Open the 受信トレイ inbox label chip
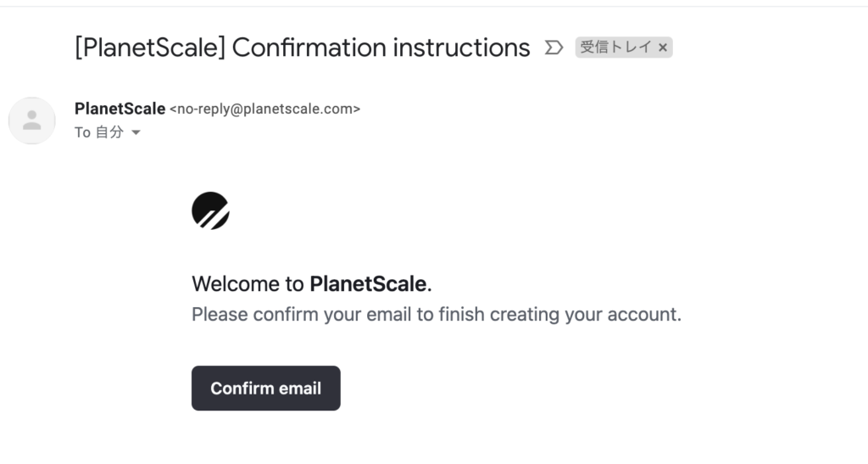Screen dimensions: 868x464 click(615, 47)
